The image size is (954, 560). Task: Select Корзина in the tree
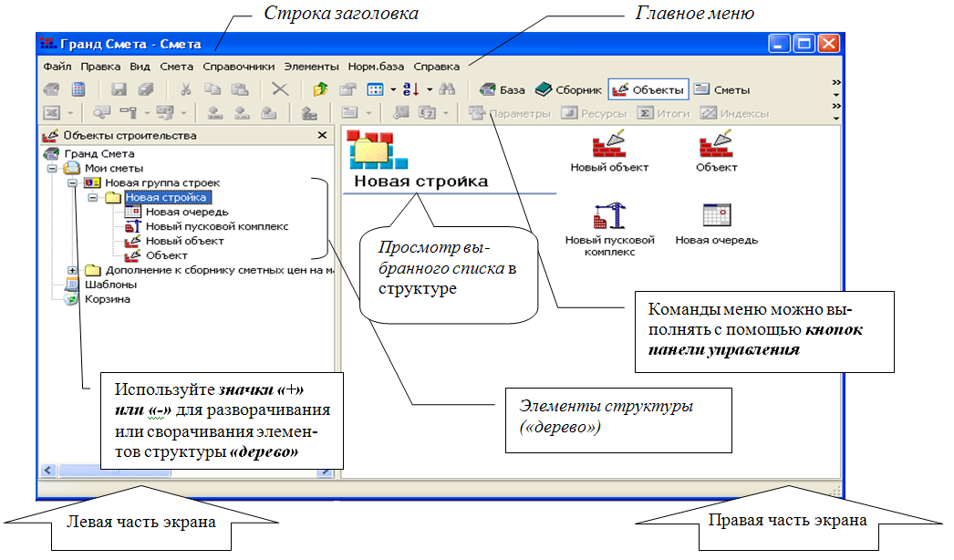point(107,299)
